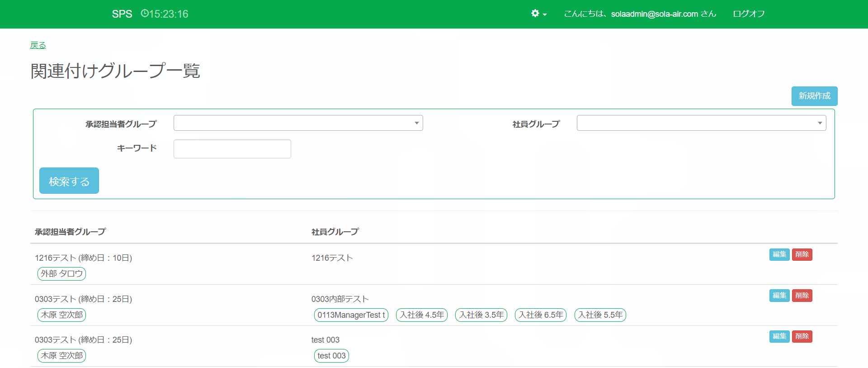Image resolution: width=868 pixels, height=368 pixels.
Task: Click the SPS brand logo
Action: [122, 14]
